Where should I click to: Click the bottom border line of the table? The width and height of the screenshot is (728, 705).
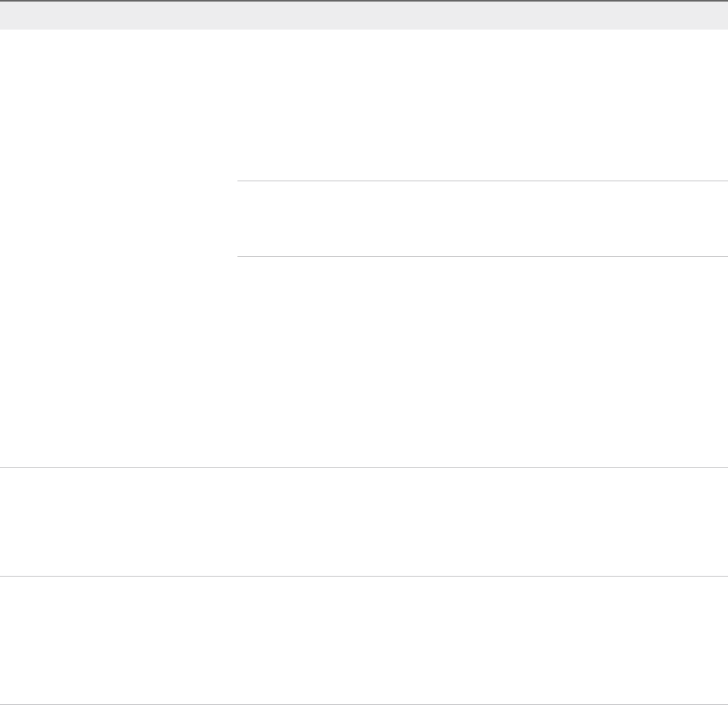click(364, 704)
